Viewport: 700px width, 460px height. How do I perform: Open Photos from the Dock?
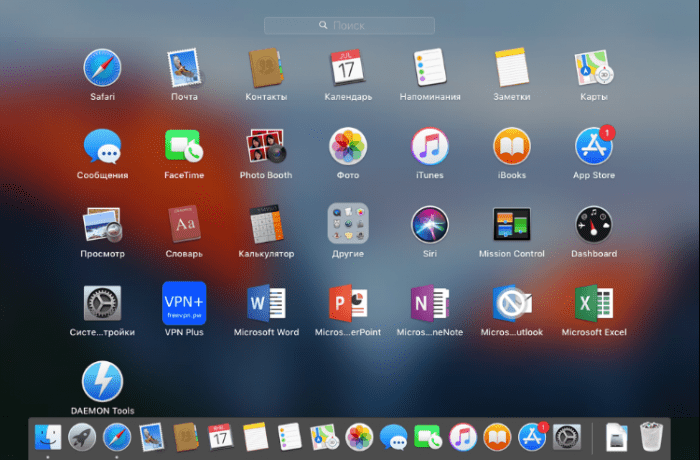(359, 437)
